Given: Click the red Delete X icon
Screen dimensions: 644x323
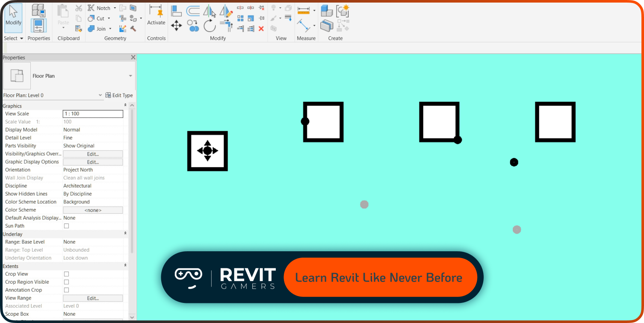Looking at the screenshot, I should pos(261,29).
